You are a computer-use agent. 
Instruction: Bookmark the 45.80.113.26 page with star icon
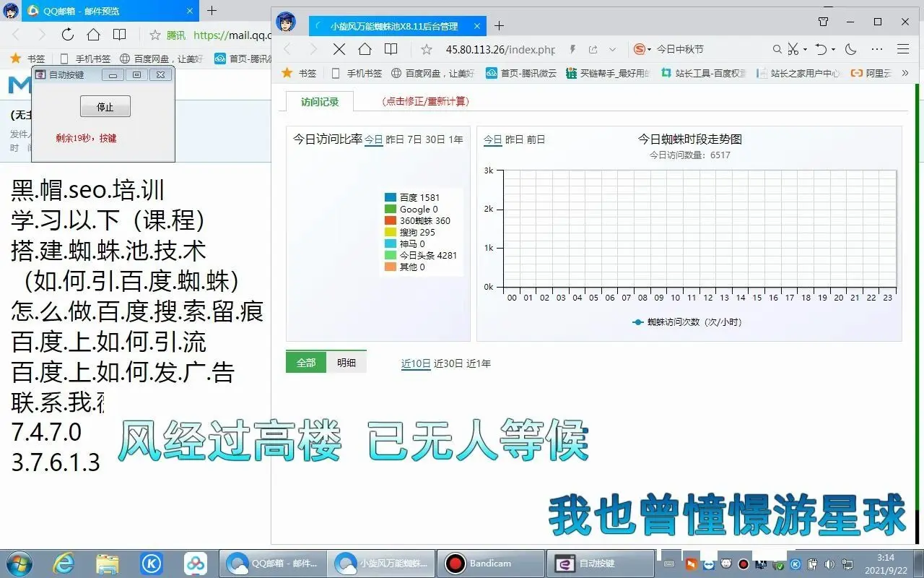coord(427,49)
